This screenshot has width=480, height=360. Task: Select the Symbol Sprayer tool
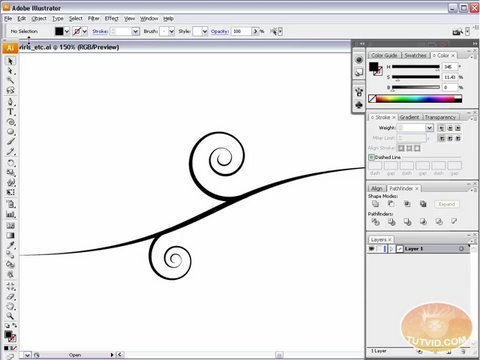10,204
